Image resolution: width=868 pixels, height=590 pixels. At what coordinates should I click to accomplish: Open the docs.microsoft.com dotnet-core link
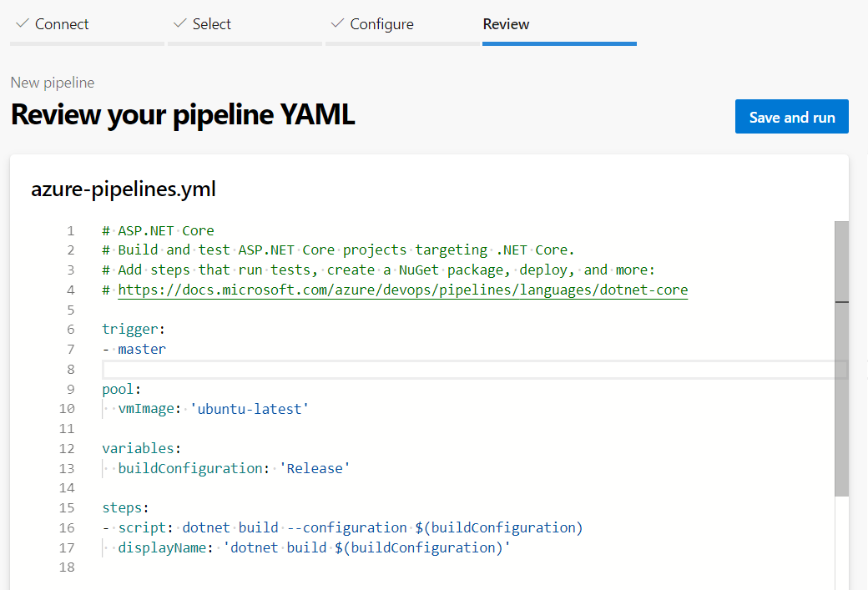tap(402, 290)
